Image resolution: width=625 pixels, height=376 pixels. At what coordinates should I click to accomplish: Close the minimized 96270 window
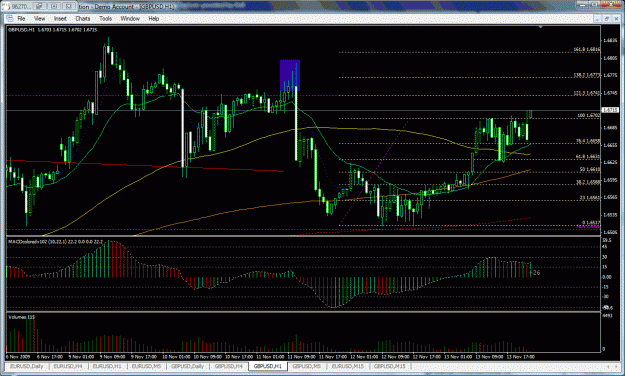(69, 6)
